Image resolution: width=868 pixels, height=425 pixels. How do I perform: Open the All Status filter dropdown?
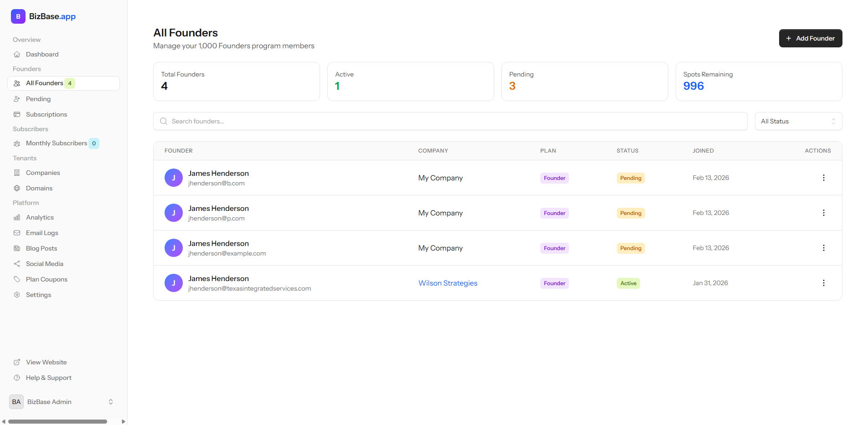[x=798, y=121]
